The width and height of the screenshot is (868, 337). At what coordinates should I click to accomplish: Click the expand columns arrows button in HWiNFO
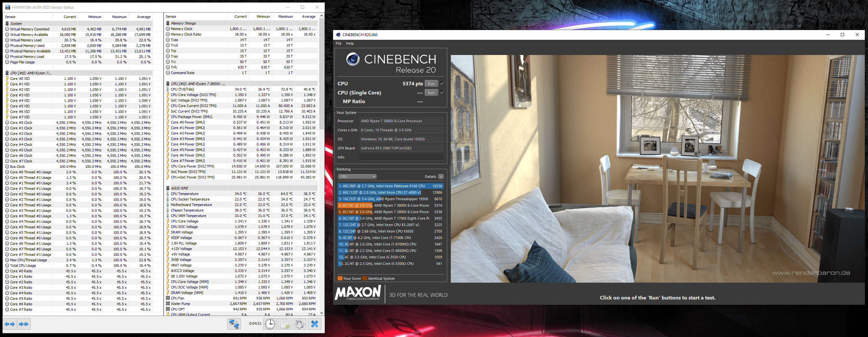(10, 324)
